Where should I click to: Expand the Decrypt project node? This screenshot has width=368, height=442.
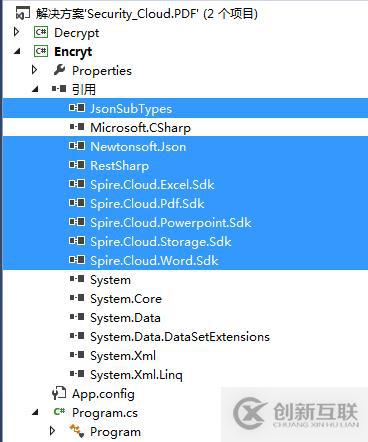point(16,32)
